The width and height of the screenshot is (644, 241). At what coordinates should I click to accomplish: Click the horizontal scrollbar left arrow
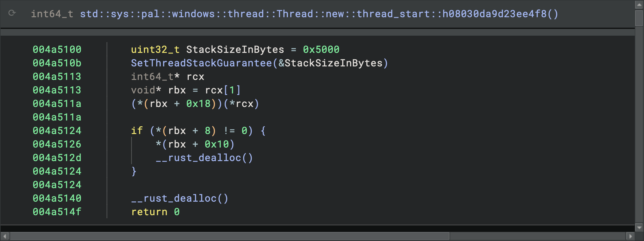click(5, 236)
